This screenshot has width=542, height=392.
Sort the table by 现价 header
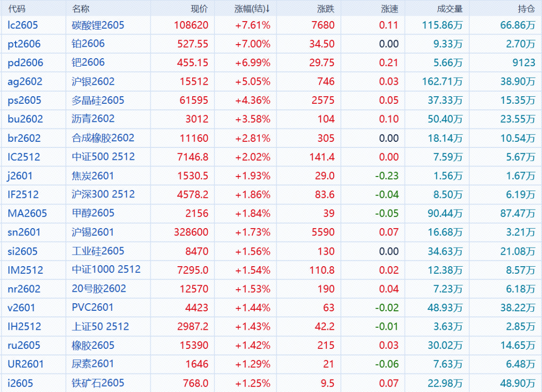point(199,9)
